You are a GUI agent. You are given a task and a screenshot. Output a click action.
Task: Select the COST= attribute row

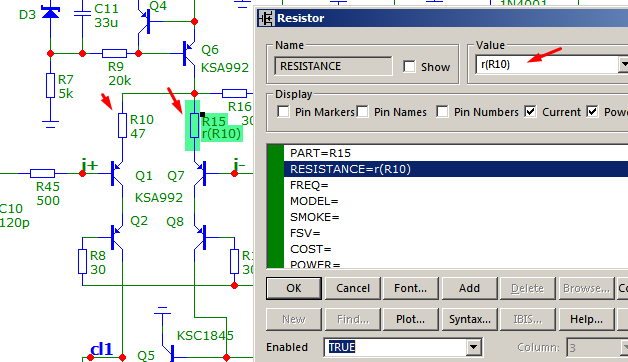(456, 249)
